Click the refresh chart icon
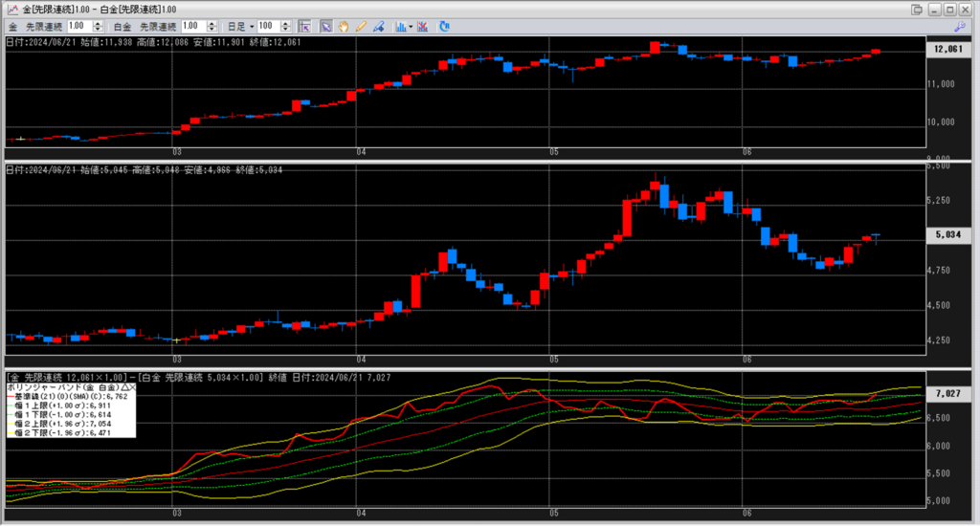 [444, 26]
